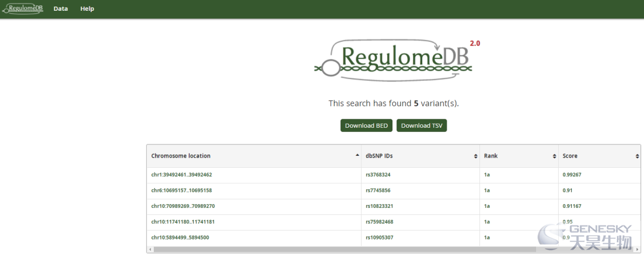Open chr10:5894499..5894500 location
Screen dimensions: 644x255
[x=180, y=237]
